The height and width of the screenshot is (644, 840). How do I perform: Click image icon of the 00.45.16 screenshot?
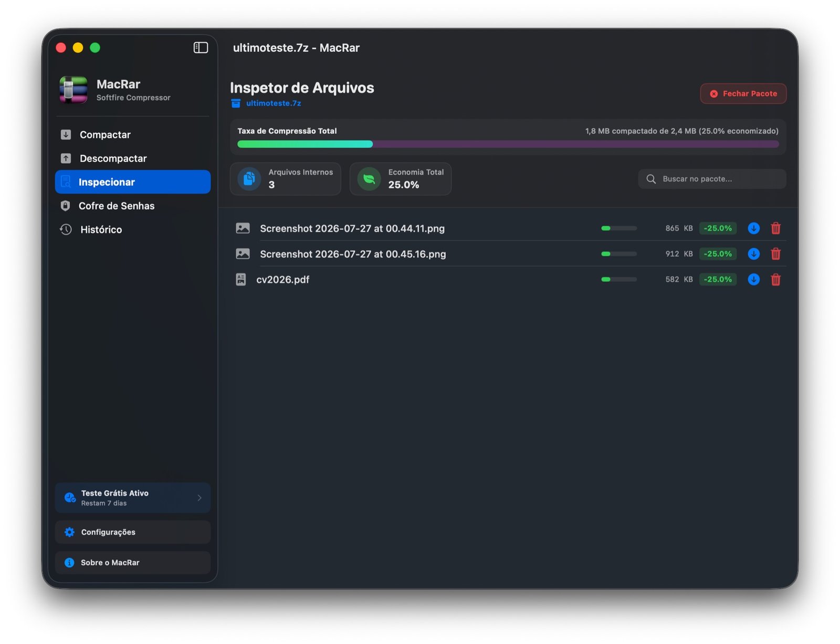[x=243, y=254]
